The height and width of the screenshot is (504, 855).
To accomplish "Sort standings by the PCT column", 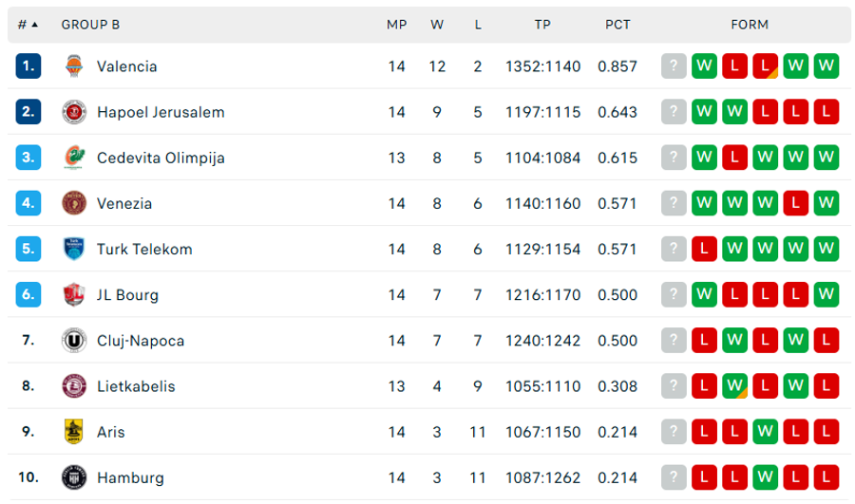I will coord(617,25).
